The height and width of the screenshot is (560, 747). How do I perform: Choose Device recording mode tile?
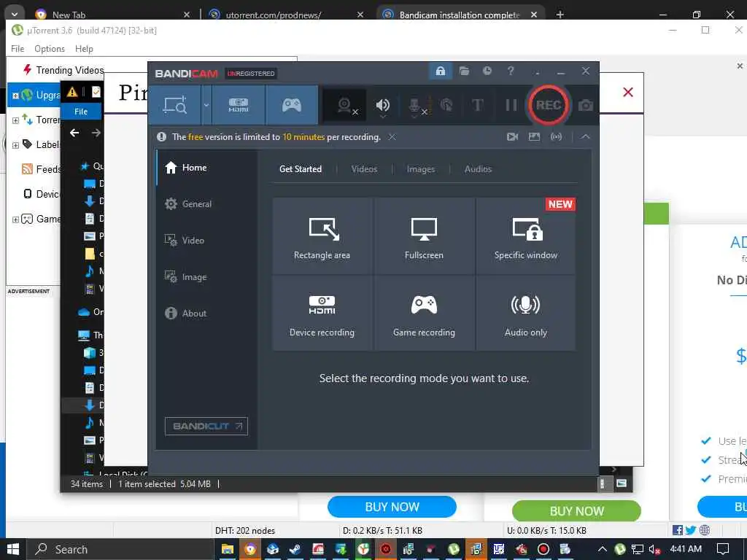pyautogui.click(x=322, y=314)
